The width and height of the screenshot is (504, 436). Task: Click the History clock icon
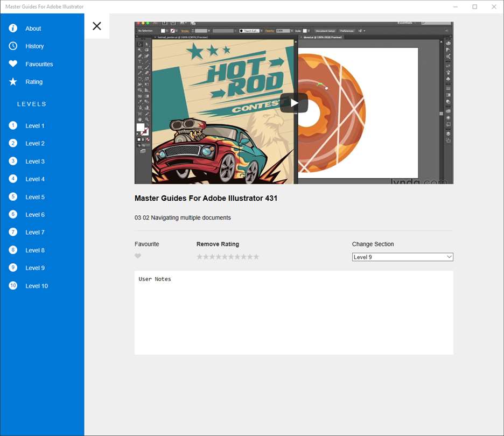coord(13,46)
